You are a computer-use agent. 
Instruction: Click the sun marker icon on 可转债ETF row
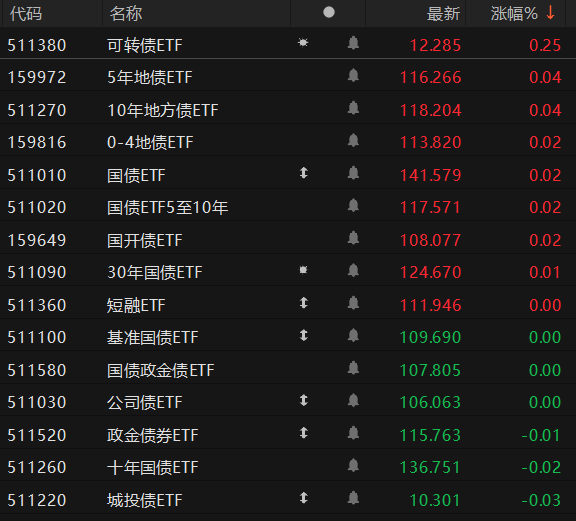click(303, 43)
